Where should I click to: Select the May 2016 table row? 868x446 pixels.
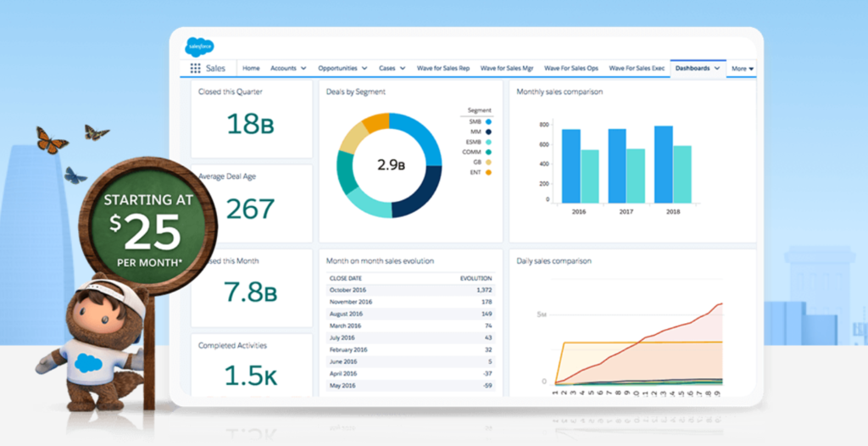click(410, 386)
